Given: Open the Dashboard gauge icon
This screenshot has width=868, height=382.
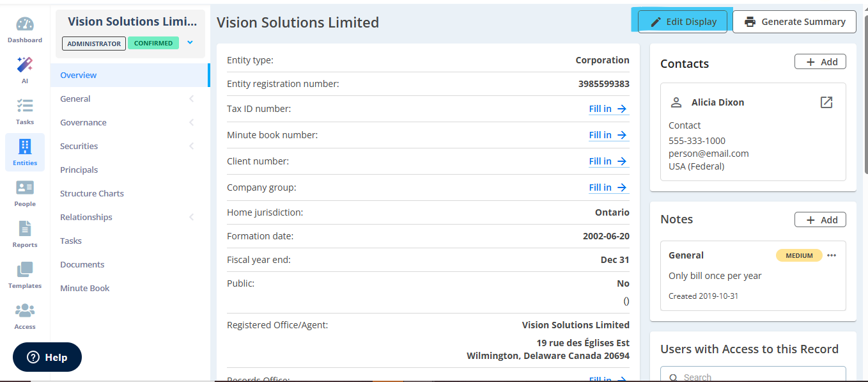Looking at the screenshot, I should point(25,24).
